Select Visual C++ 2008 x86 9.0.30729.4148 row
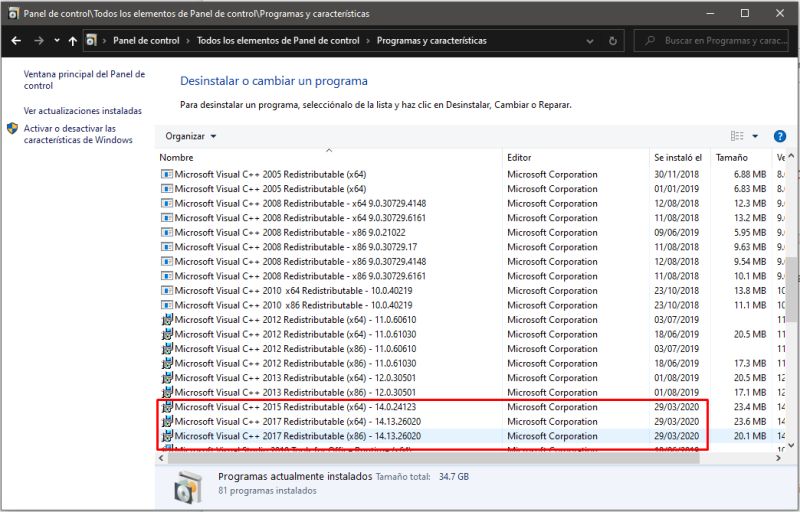Image resolution: width=800 pixels, height=512 pixels. click(471, 262)
